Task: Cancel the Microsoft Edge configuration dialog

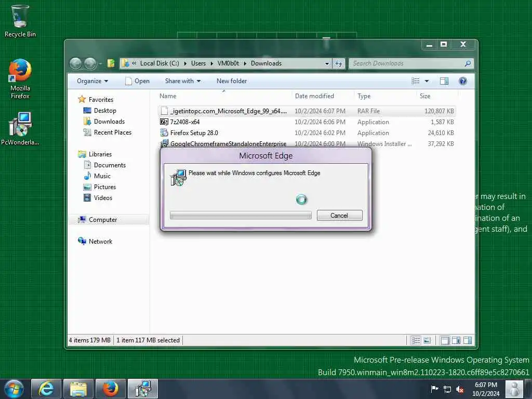Action: point(339,216)
